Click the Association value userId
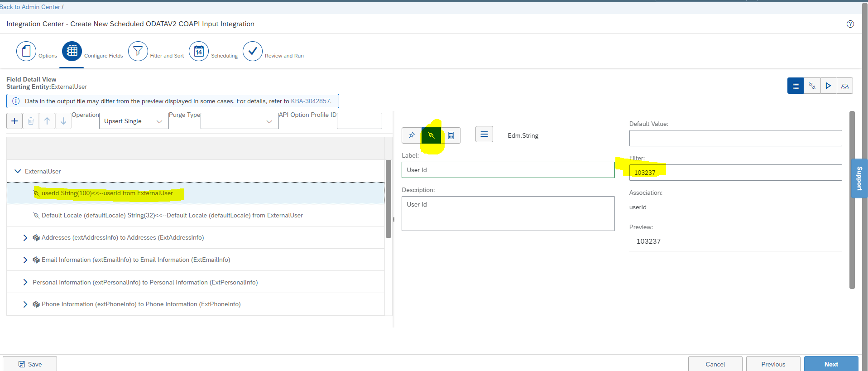 [x=638, y=207]
